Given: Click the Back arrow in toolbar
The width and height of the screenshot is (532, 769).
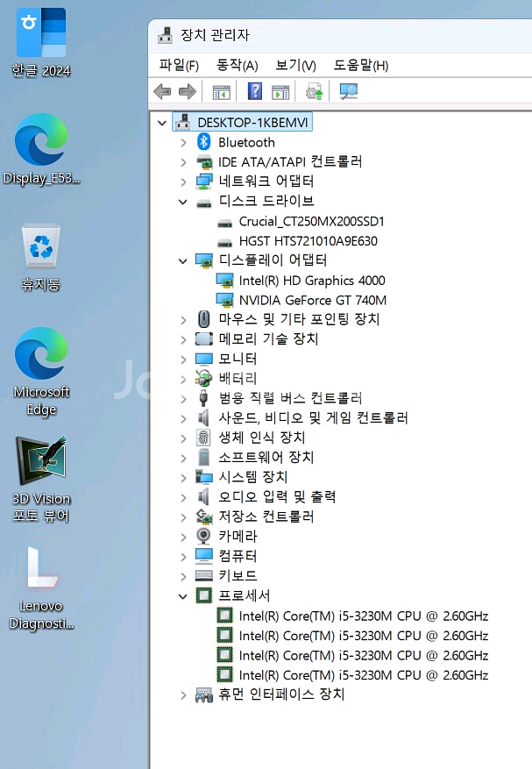Looking at the screenshot, I should 162,92.
